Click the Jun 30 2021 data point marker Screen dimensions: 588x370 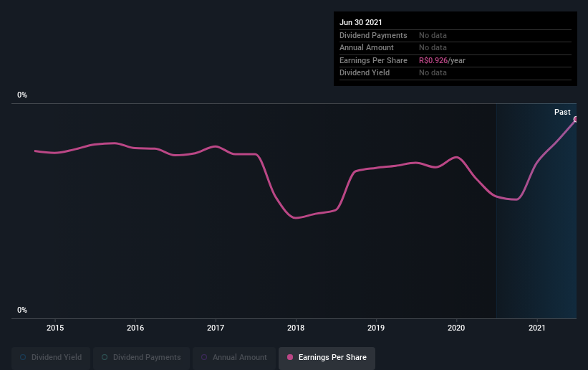(576, 119)
